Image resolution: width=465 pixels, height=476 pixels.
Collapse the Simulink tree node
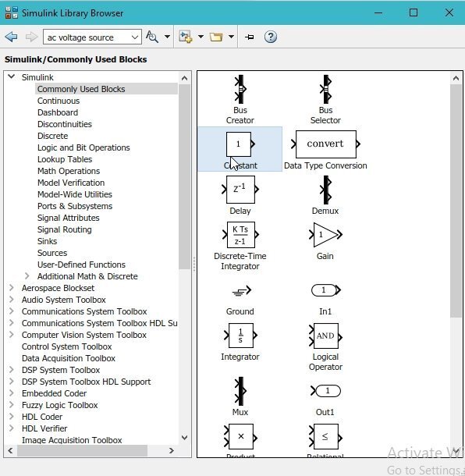pyautogui.click(x=11, y=76)
